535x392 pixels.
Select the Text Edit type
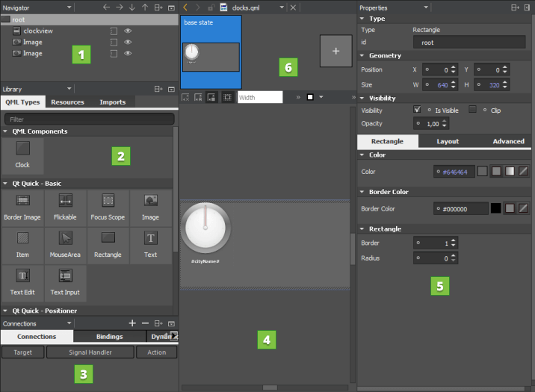tap(22, 283)
